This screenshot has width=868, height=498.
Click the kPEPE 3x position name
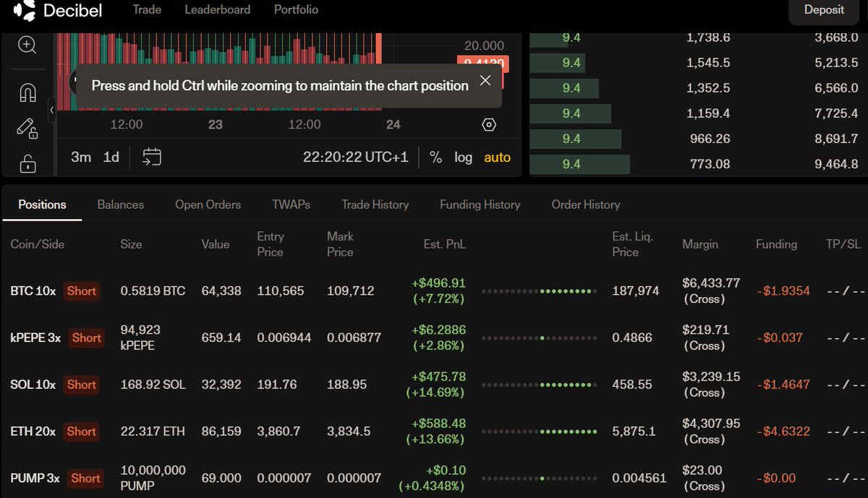[x=35, y=338]
